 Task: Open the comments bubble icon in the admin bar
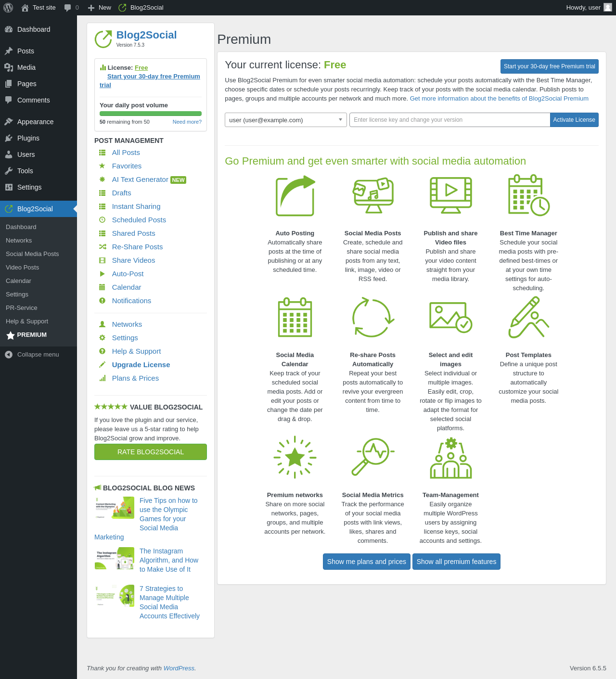coord(68,8)
